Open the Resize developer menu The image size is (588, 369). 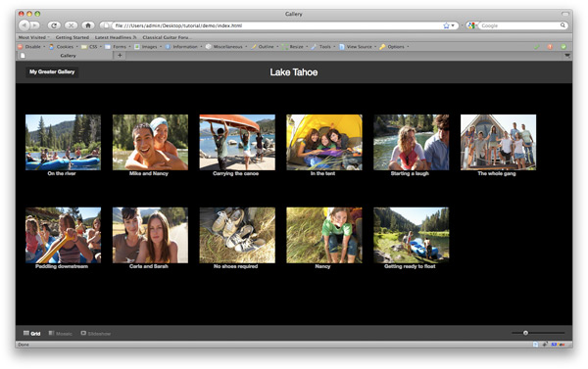[295, 47]
